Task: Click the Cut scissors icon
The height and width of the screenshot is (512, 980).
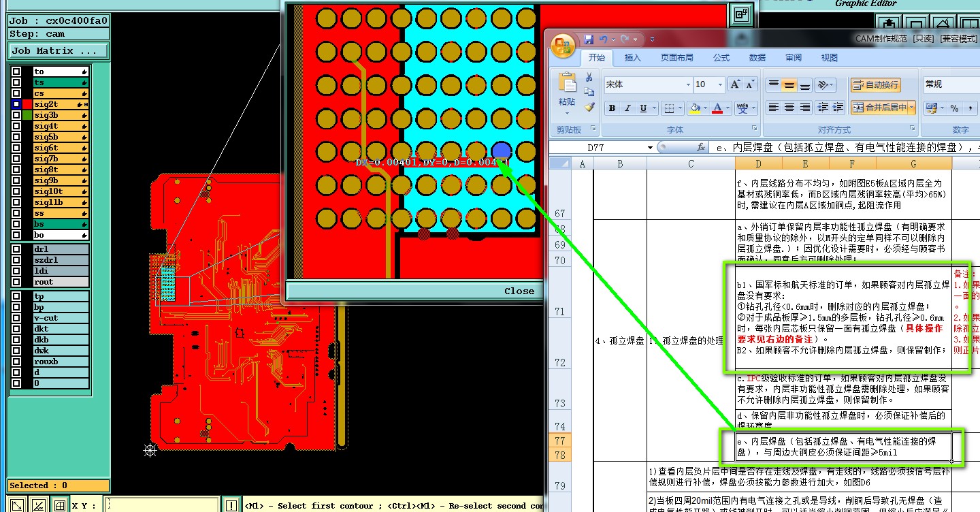Action: (589, 78)
